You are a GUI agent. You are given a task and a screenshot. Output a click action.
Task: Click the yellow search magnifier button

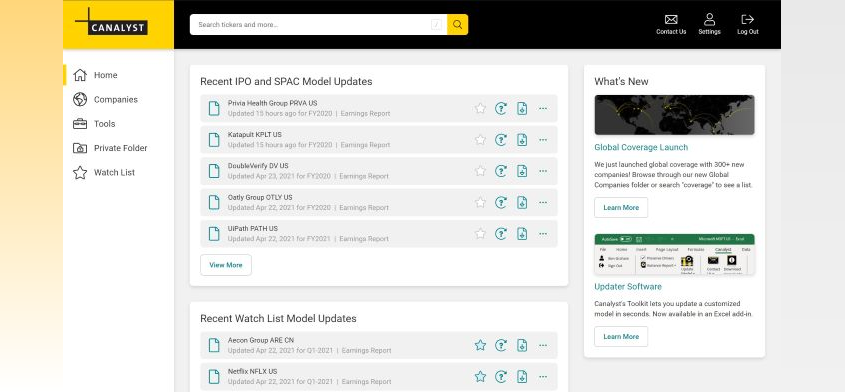pyautogui.click(x=458, y=25)
